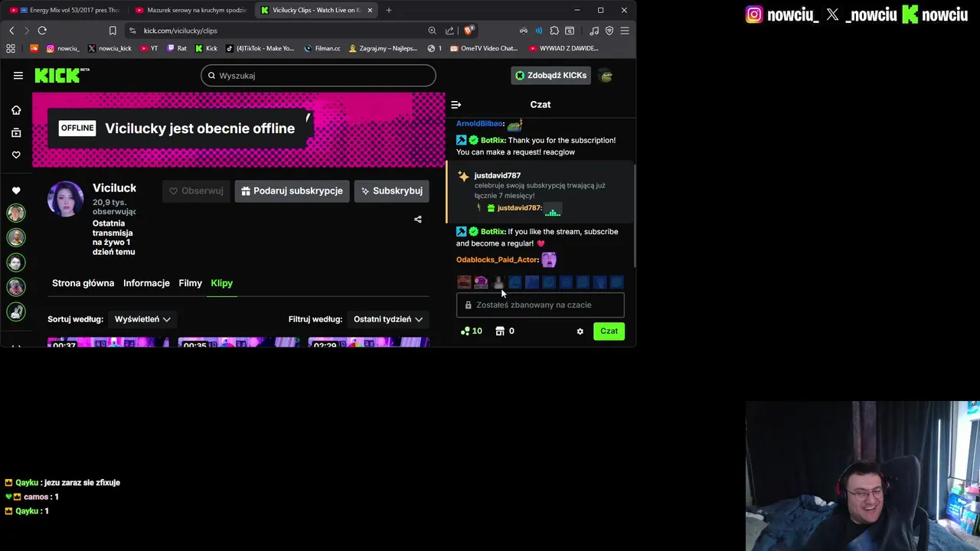Viewport: 980px width, 551px height.
Task: Open the first clip thumbnail 00:37
Action: 109,342
